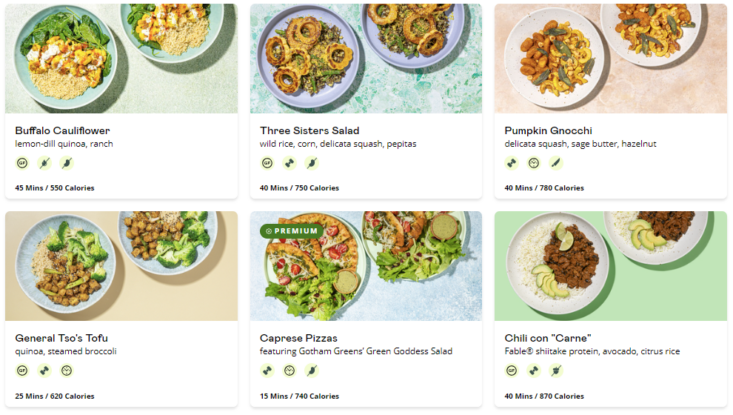Click the face icon under Pumpkin Gnocchi

[x=534, y=163]
